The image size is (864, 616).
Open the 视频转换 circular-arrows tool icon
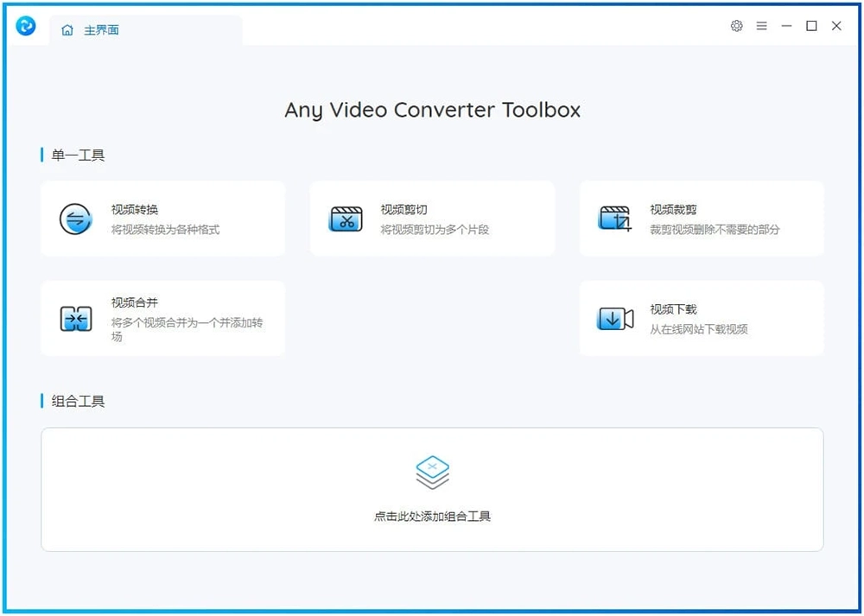(75, 218)
